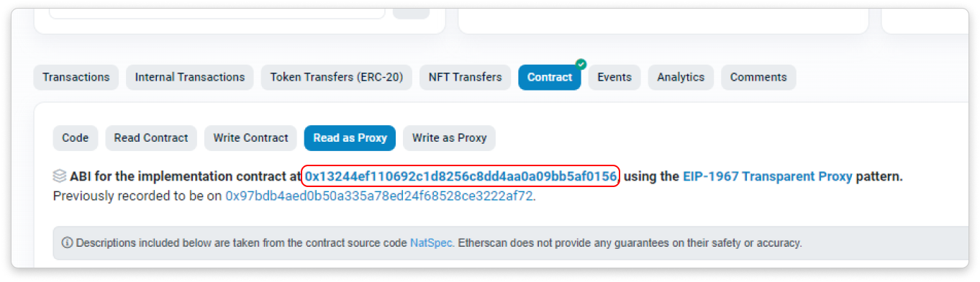The image size is (980, 282).
Task: Open the NatSpec documentation link
Action: (x=432, y=243)
